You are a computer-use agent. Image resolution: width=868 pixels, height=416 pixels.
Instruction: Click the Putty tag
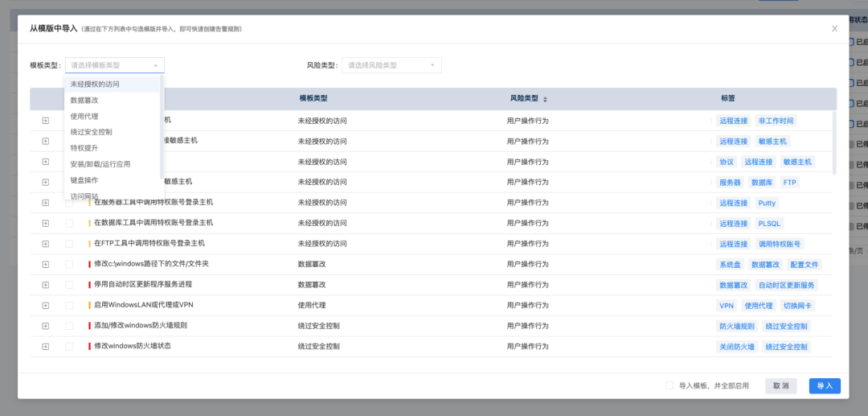[x=767, y=203]
